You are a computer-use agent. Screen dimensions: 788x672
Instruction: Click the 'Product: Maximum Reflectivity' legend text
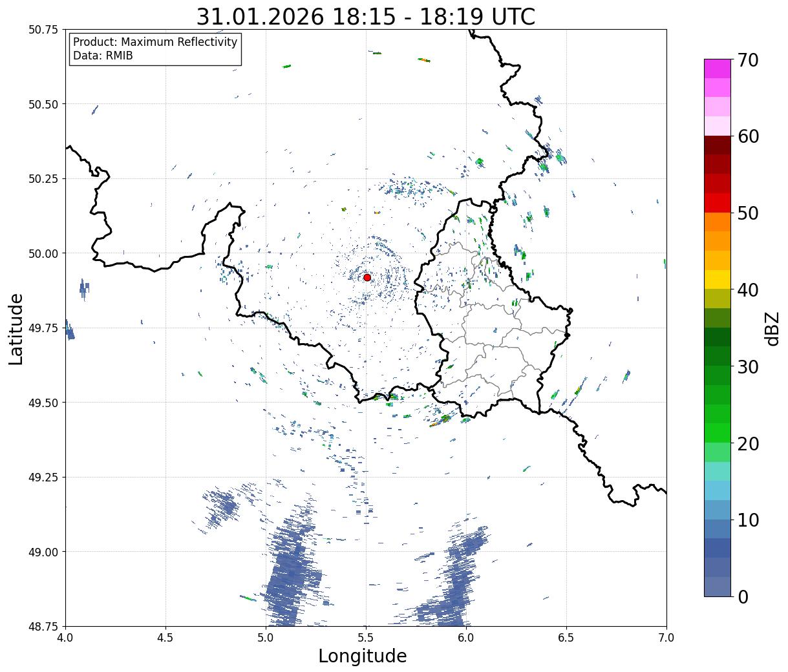pos(155,42)
